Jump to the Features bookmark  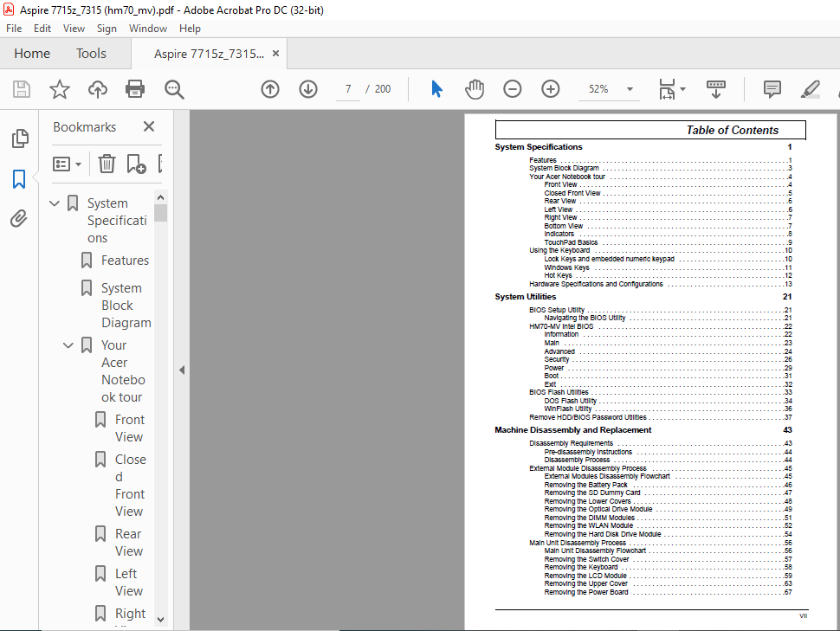click(125, 261)
